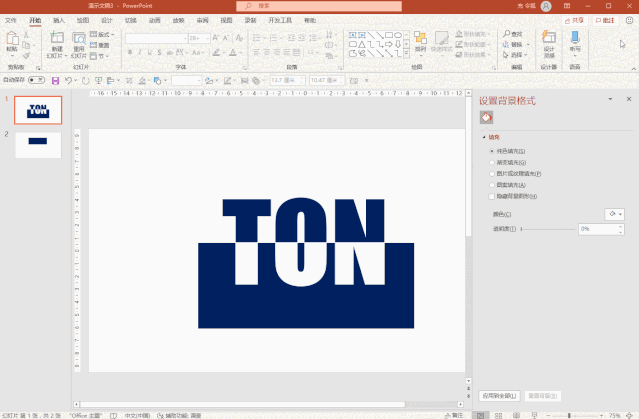Image resolution: width=639 pixels, height=419 pixels.
Task: Open the View (视图) ribbon tab
Action: (226, 20)
